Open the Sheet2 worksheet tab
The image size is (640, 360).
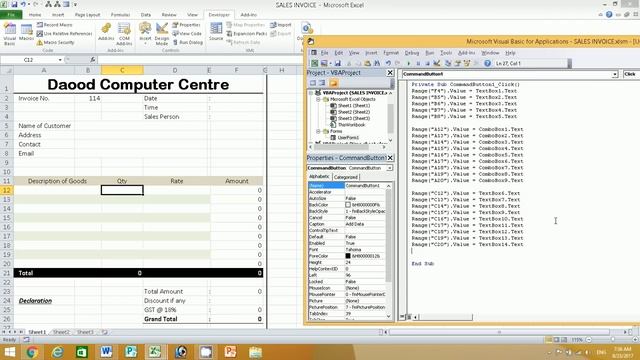(x=61, y=332)
